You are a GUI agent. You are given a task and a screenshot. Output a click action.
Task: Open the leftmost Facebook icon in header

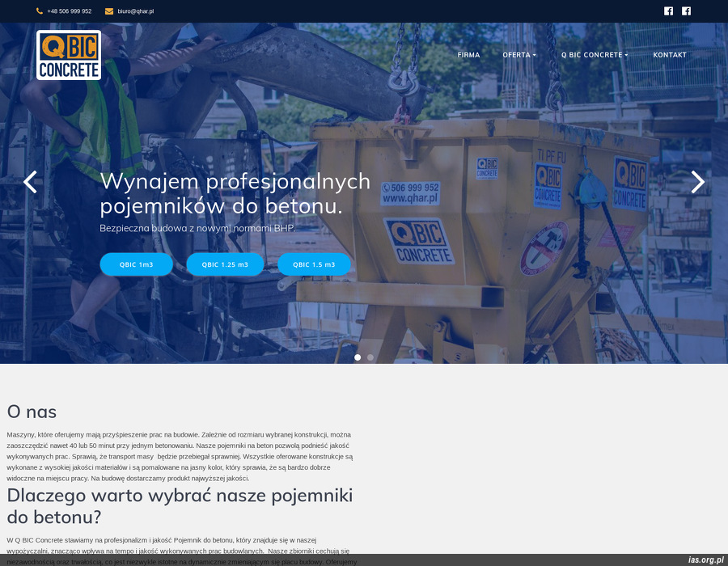[668, 11]
